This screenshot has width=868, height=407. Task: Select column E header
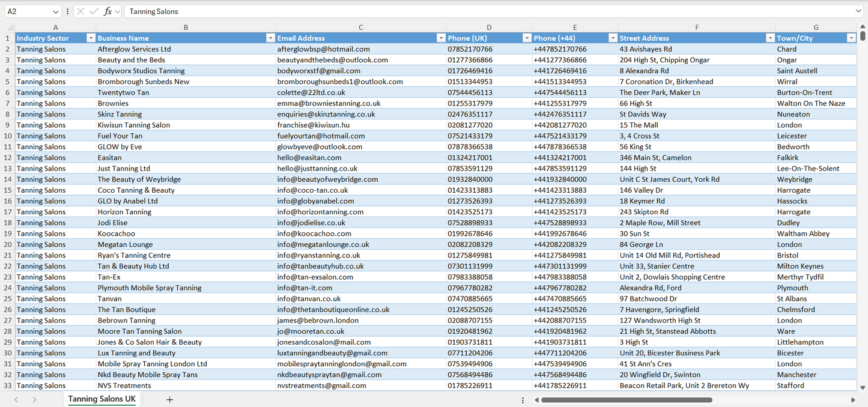pyautogui.click(x=575, y=28)
